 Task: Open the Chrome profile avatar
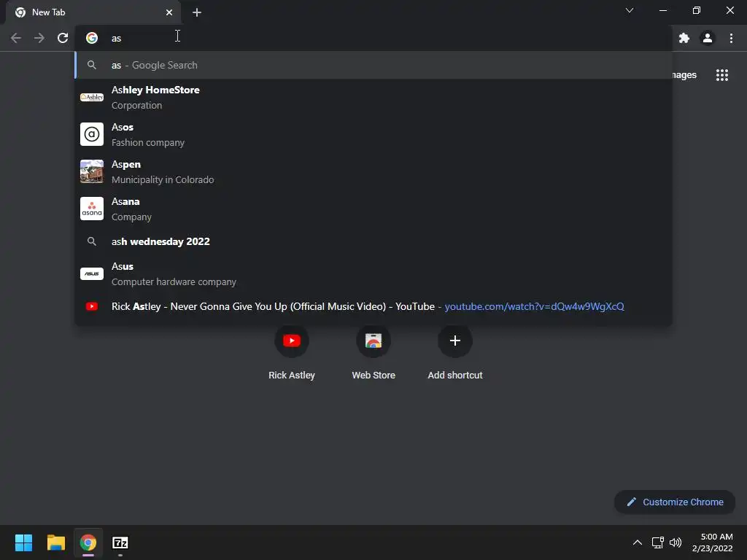[x=708, y=38]
